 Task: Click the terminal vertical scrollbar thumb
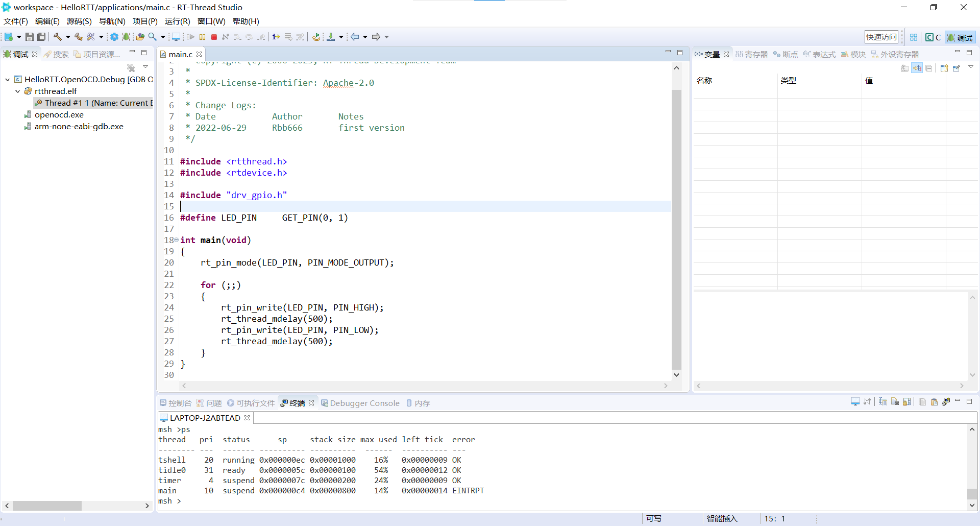tap(972, 494)
